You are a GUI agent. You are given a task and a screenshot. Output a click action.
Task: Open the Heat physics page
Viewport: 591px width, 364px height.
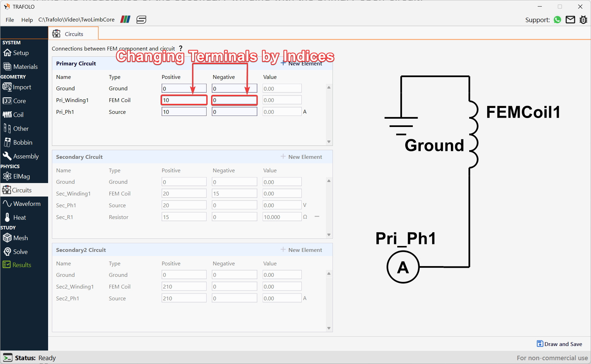point(15,218)
